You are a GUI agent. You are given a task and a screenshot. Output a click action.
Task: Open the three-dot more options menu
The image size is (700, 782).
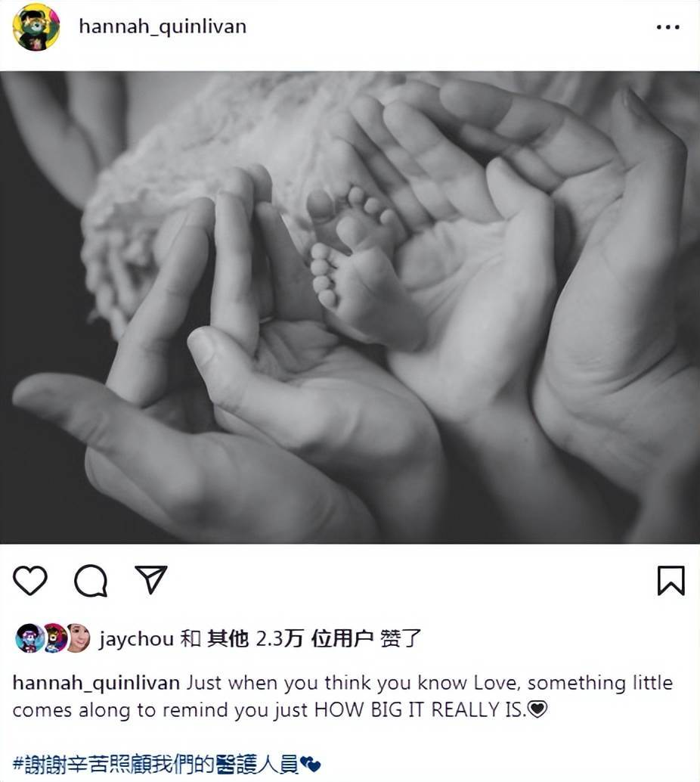click(668, 27)
